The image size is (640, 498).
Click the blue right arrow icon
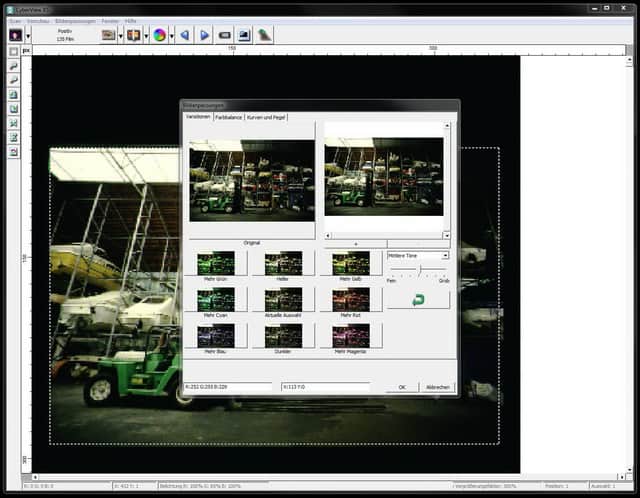coord(204,35)
